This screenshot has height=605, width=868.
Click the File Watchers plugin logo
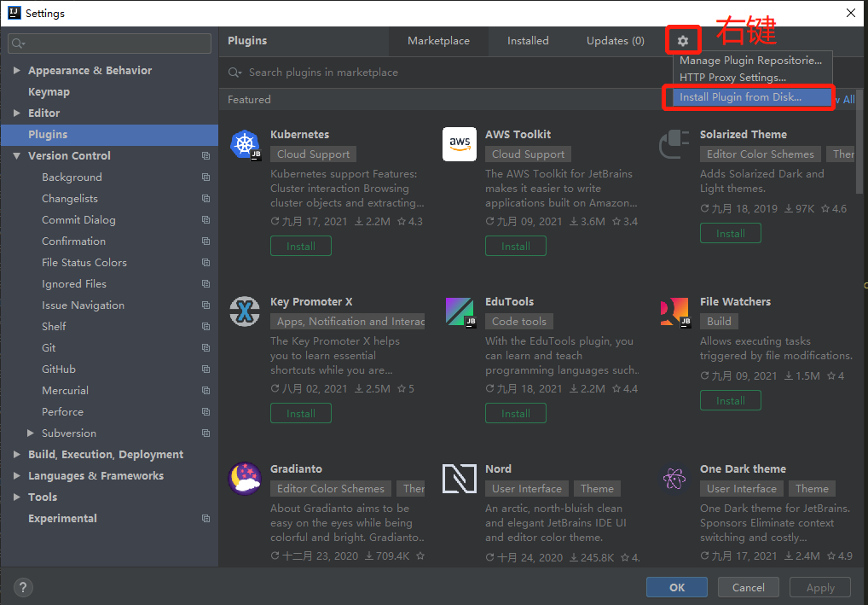(675, 312)
